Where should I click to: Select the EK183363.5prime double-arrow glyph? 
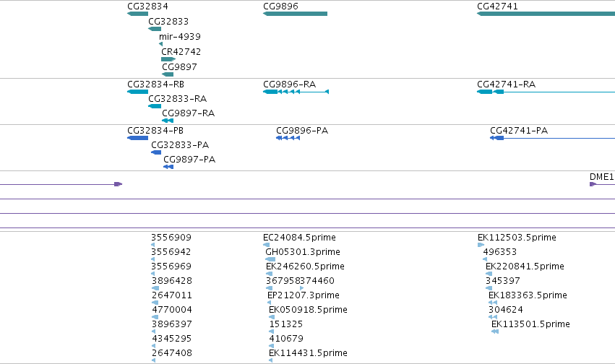[x=493, y=303]
